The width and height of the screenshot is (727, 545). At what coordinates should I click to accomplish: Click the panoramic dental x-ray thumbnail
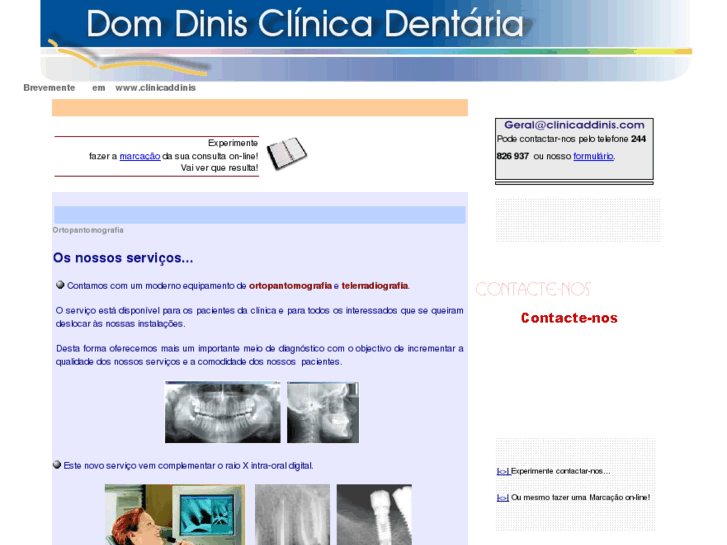pyautogui.click(x=223, y=412)
